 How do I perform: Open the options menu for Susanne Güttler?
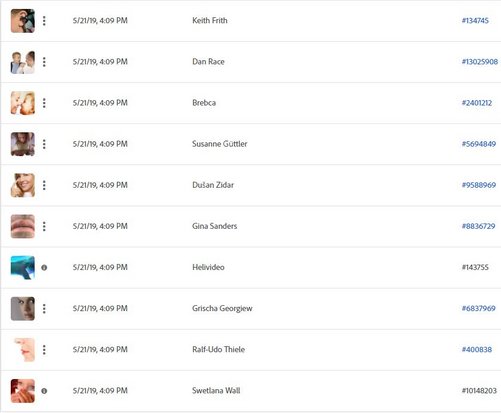(x=44, y=144)
